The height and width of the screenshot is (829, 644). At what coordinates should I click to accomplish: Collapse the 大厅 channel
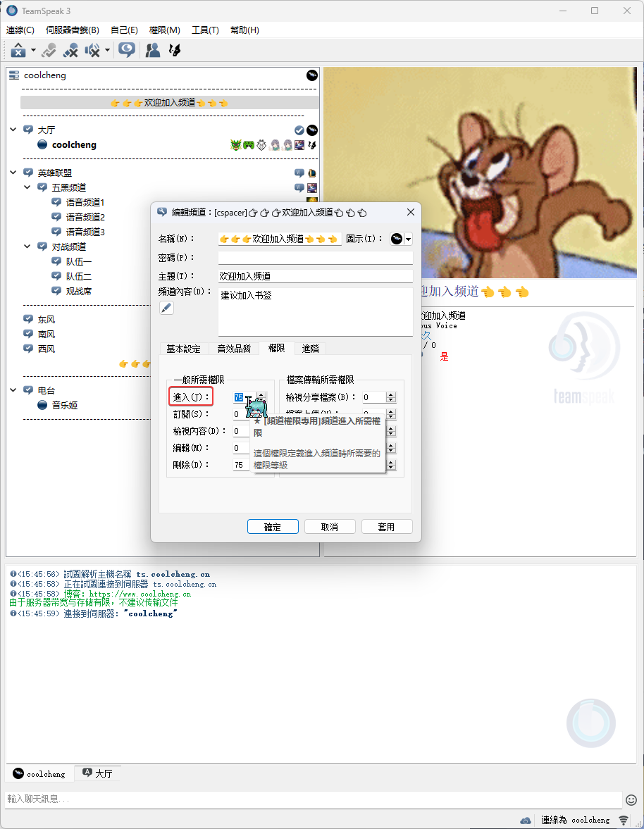click(13, 130)
